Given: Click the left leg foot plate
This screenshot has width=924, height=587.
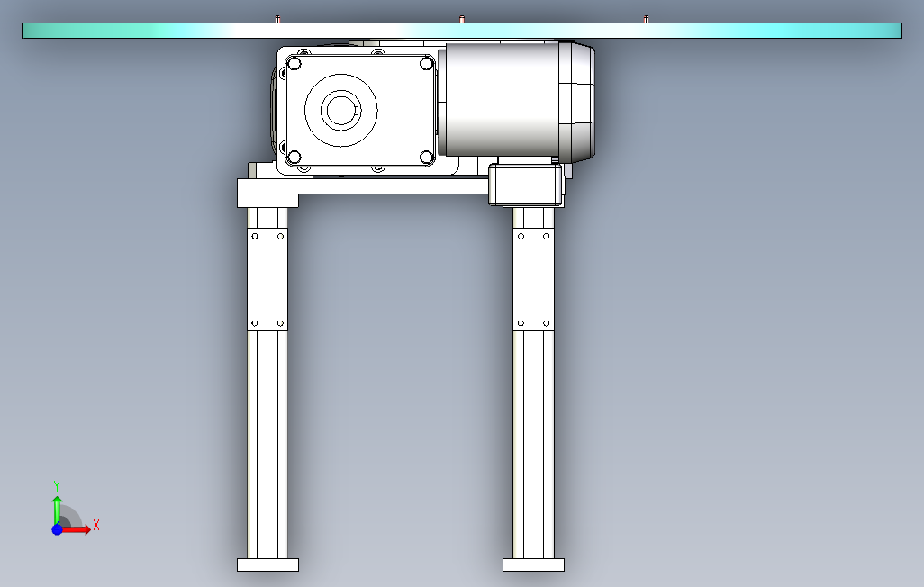Looking at the screenshot, I should pos(267,565).
